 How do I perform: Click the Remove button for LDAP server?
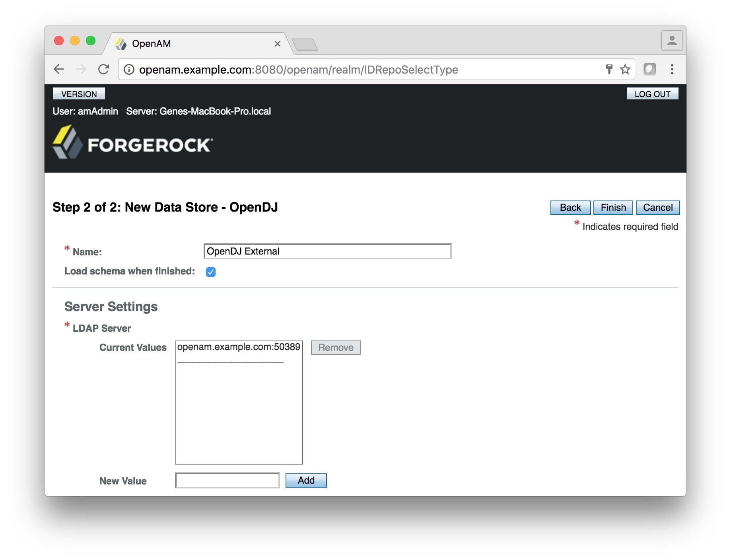click(x=336, y=348)
